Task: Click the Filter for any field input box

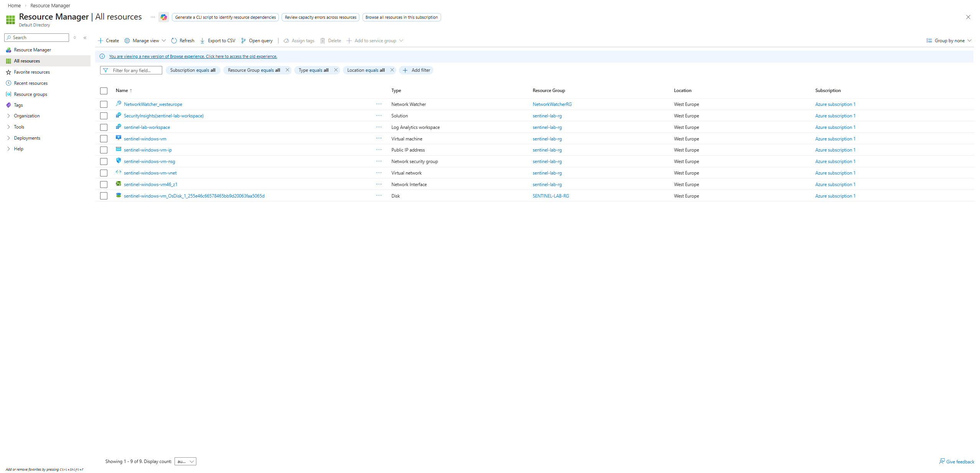Action: (135, 71)
